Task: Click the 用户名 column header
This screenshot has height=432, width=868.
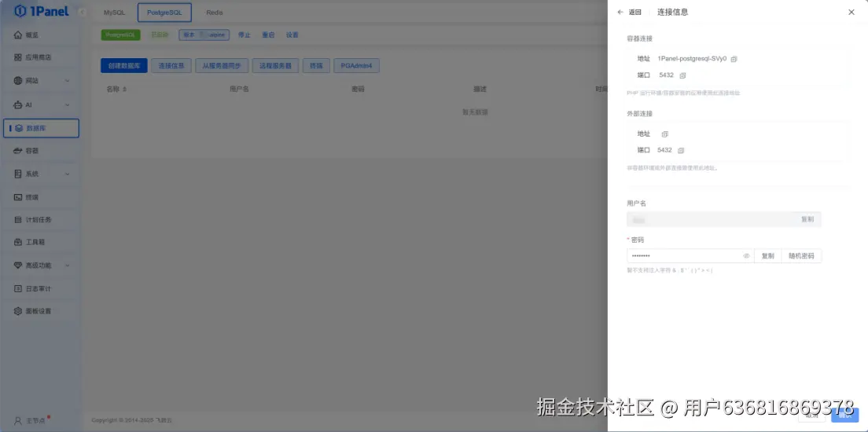Action: (239, 89)
